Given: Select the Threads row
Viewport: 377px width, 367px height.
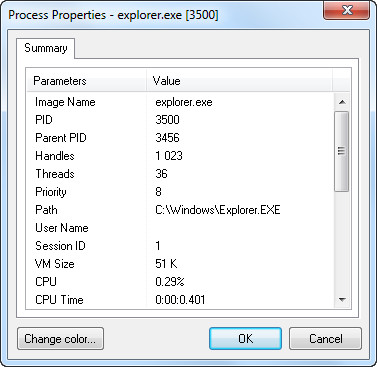Looking at the screenshot, I should [x=180, y=174].
